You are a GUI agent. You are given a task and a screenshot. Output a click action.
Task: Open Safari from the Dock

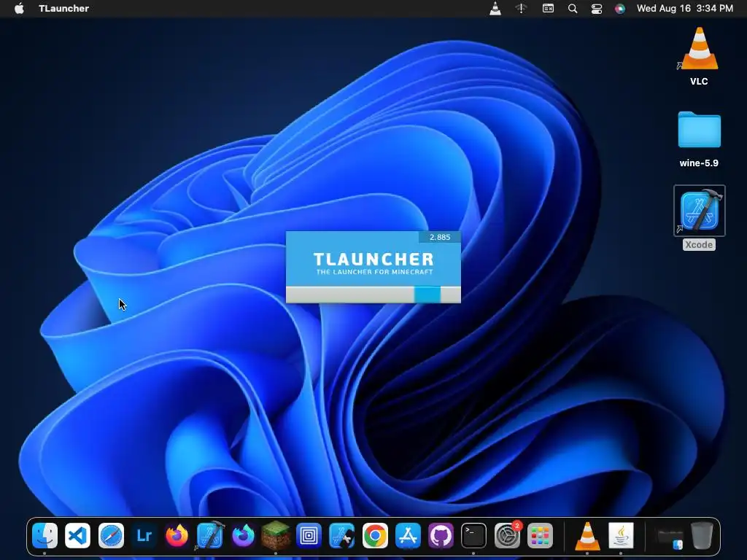[x=111, y=535]
